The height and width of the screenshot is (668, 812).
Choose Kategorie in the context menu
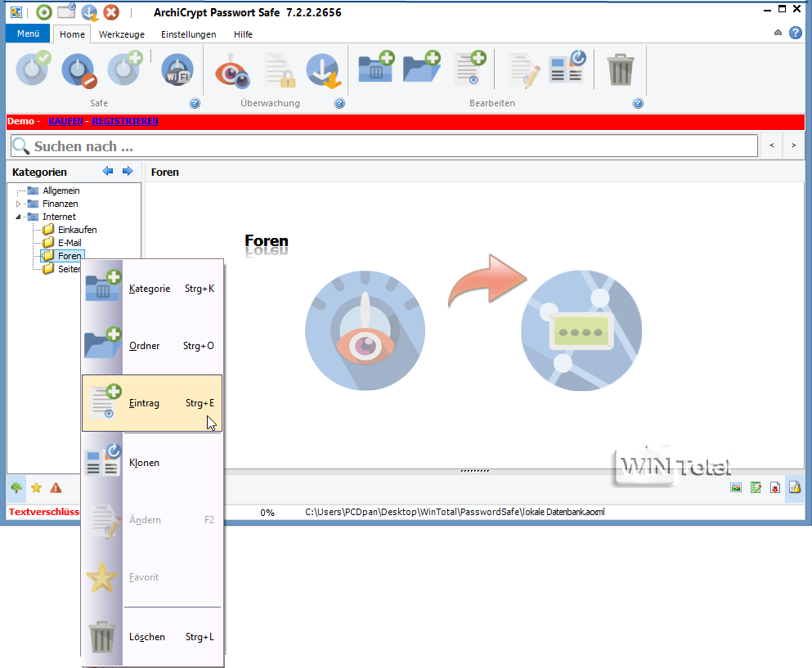(152, 289)
